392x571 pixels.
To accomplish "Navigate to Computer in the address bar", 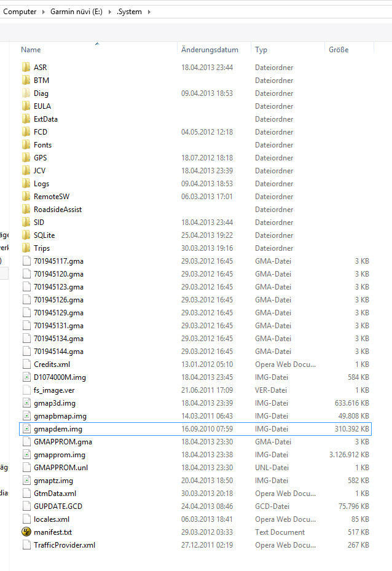I will tap(20, 12).
